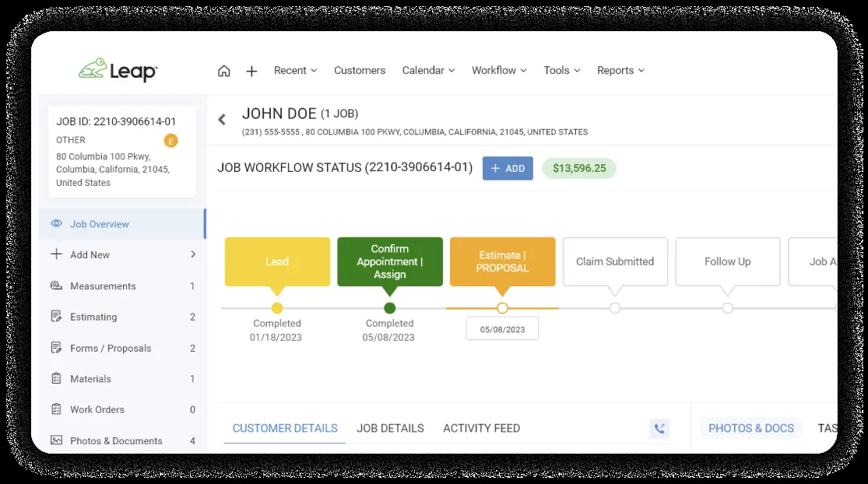Go to the home icon
868x484 pixels.
(x=223, y=71)
